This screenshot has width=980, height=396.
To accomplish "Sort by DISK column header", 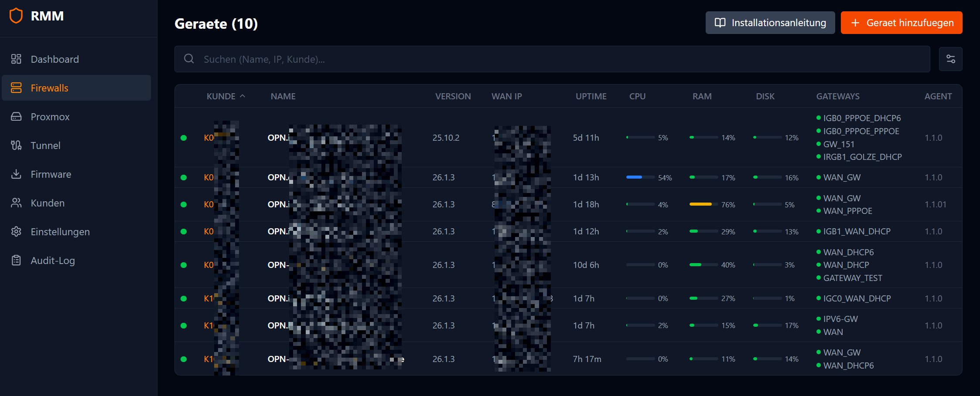I will click(765, 96).
